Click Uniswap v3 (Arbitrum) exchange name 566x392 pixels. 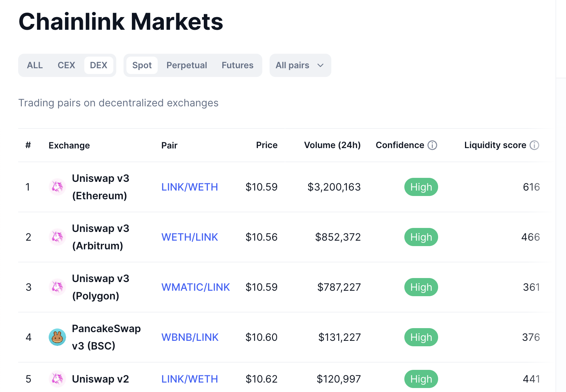point(101,237)
